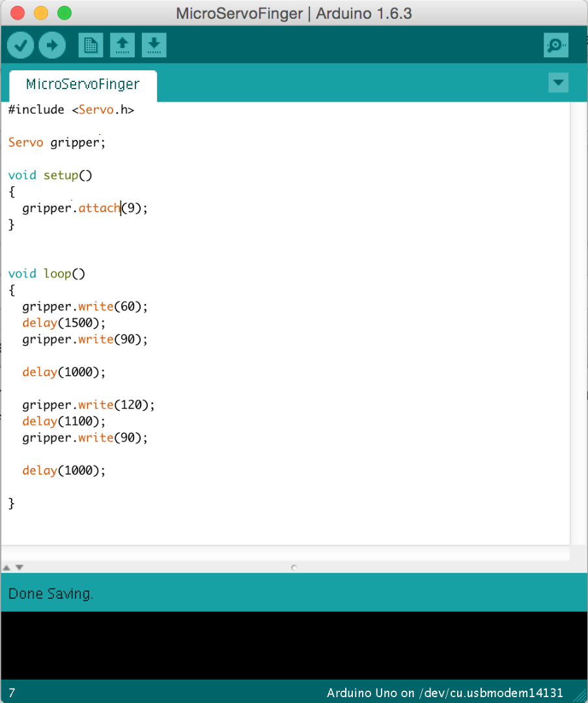Image resolution: width=588 pixels, height=703 pixels.
Task: Click the Verify checkmark button
Action: 21,45
